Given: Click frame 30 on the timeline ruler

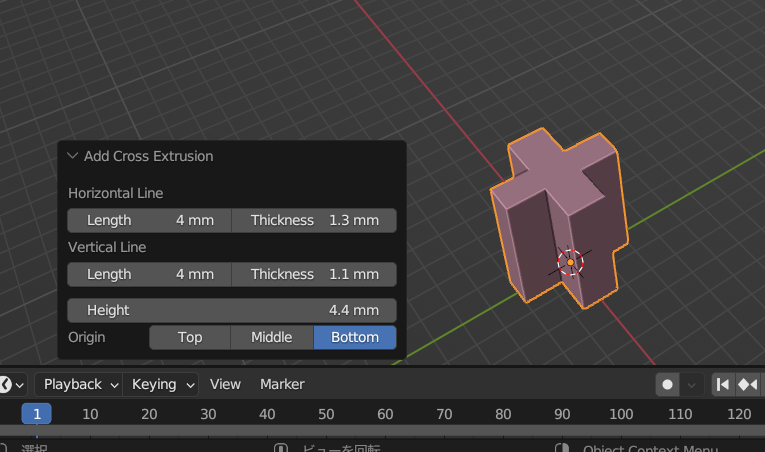Looking at the screenshot, I should pos(208,414).
